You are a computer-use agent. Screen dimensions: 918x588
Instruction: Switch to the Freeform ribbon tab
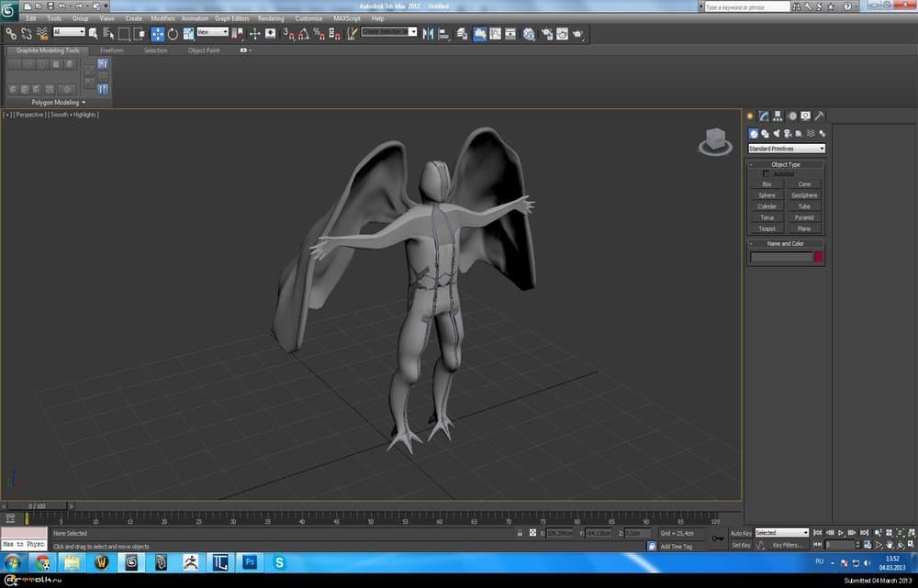point(111,50)
